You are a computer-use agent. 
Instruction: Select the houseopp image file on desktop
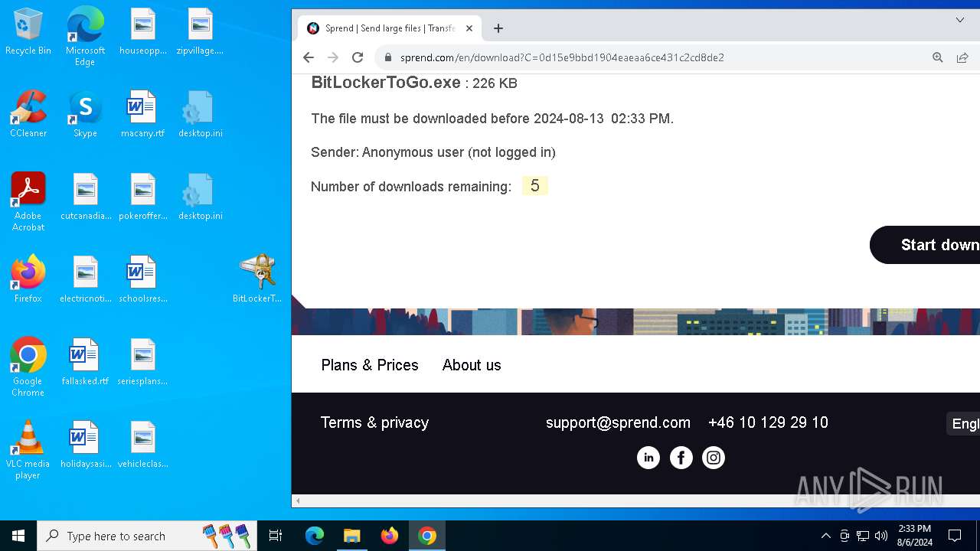click(x=142, y=32)
